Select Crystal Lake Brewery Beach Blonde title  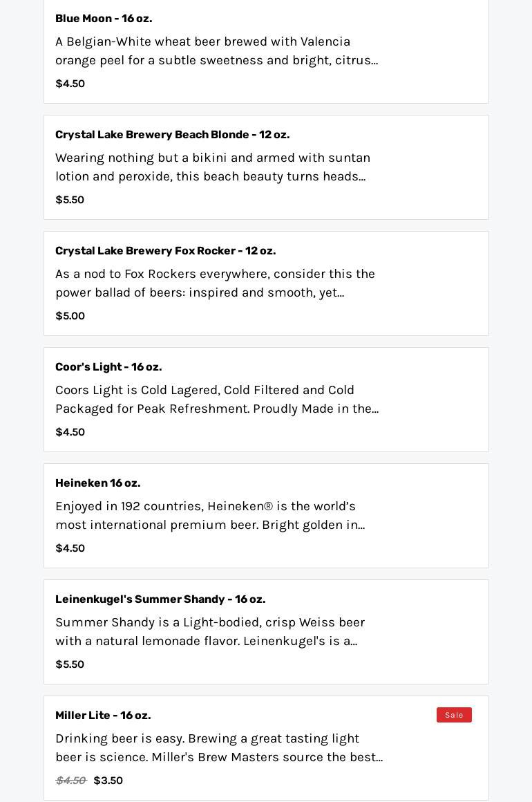coord(172,135)
